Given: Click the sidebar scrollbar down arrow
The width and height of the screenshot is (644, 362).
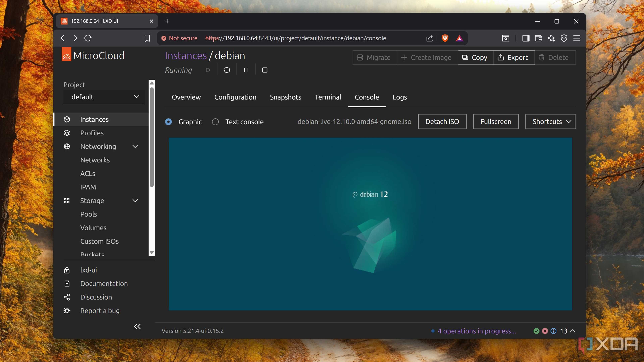Looking at the screenshot, I should (x=151, y=252).
